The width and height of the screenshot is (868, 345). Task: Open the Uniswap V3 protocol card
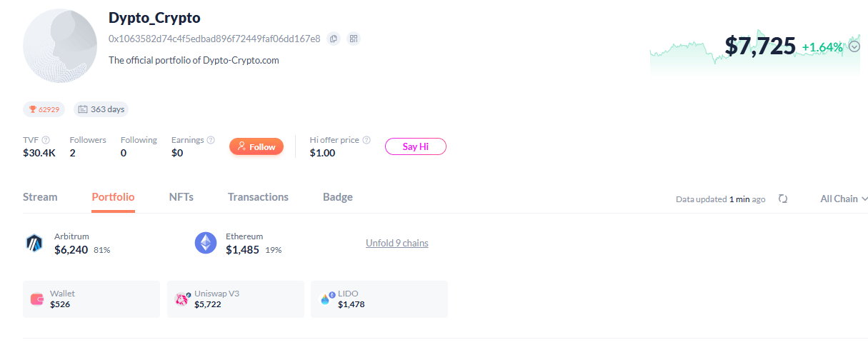click(x=236, y=299)
